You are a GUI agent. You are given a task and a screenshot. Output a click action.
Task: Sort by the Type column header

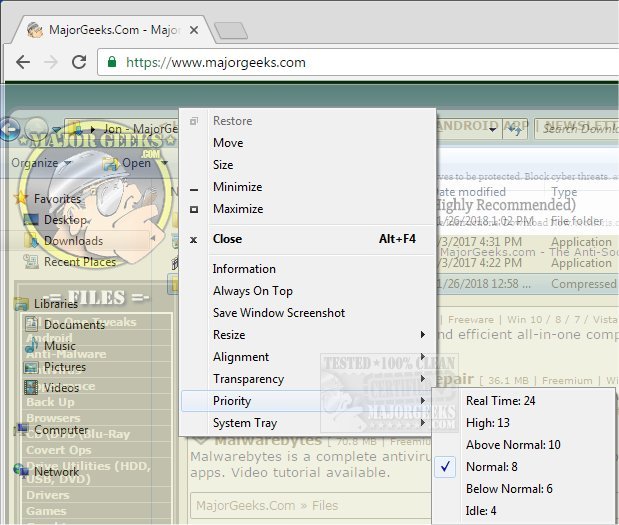(x=564, y=192)
